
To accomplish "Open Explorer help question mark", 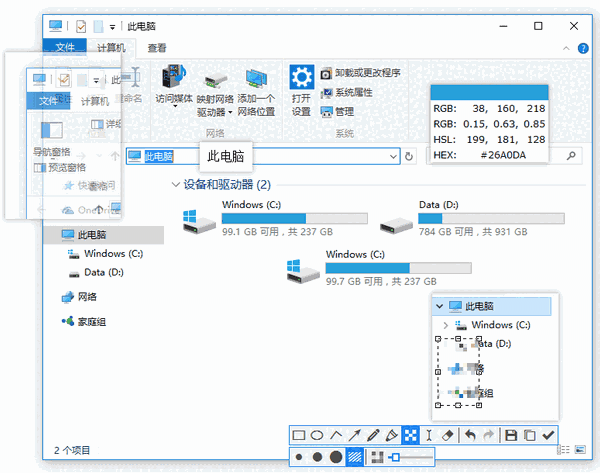I will click(x=583, y=49).
